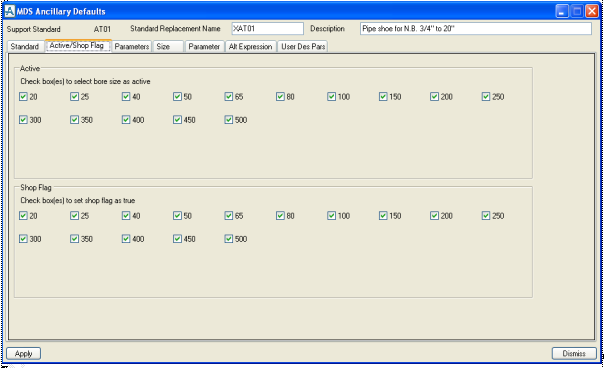
Task: Open the Parameter tab
Action: click(205, 47)
